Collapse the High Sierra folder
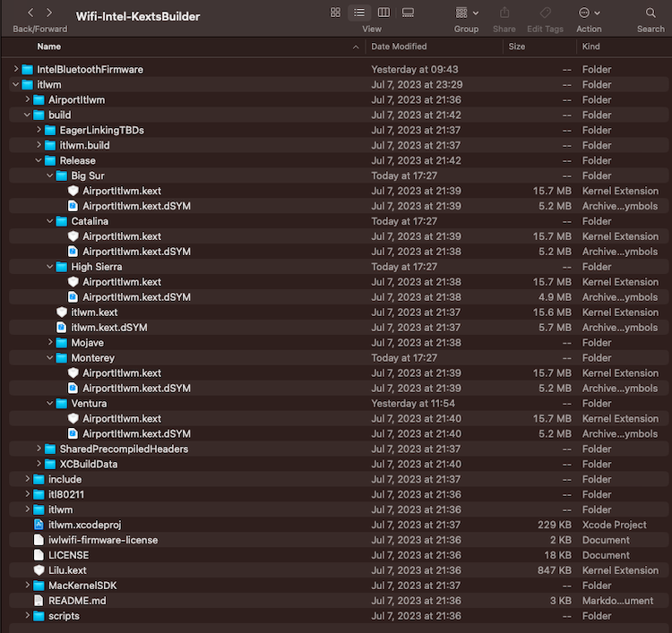This screenshot has width=672, height=633. point(49,267)
